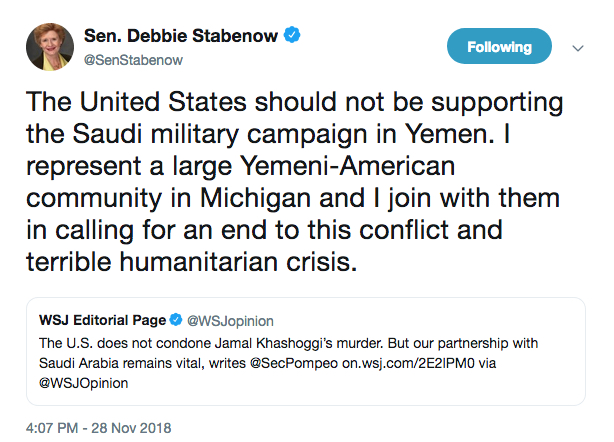Click the blue verified badge beside Stabenow's name
The height and width of the screenshot is (442, 614).
point(292,36)
